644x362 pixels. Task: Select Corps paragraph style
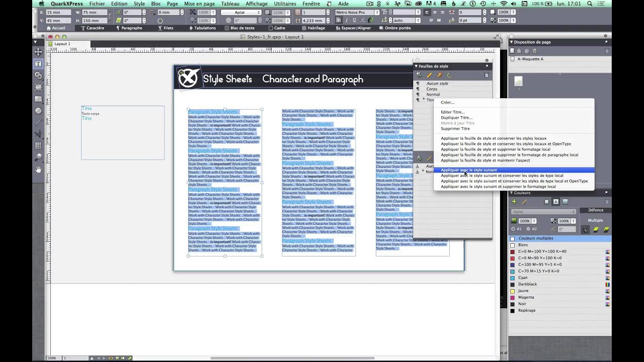tap(452, 89)
